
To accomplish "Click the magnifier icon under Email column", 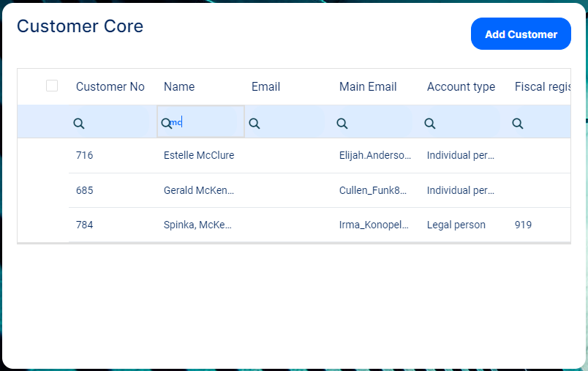I will click(255, 124).
